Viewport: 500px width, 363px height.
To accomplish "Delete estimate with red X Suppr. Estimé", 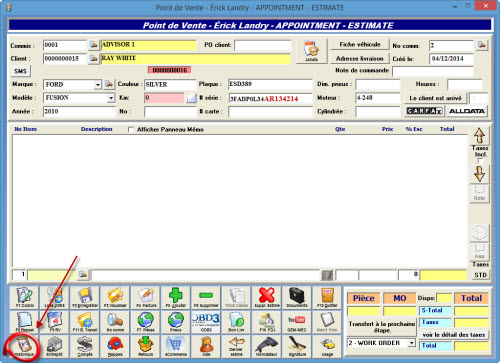I will pyautogui.click(x=267, y=297).
